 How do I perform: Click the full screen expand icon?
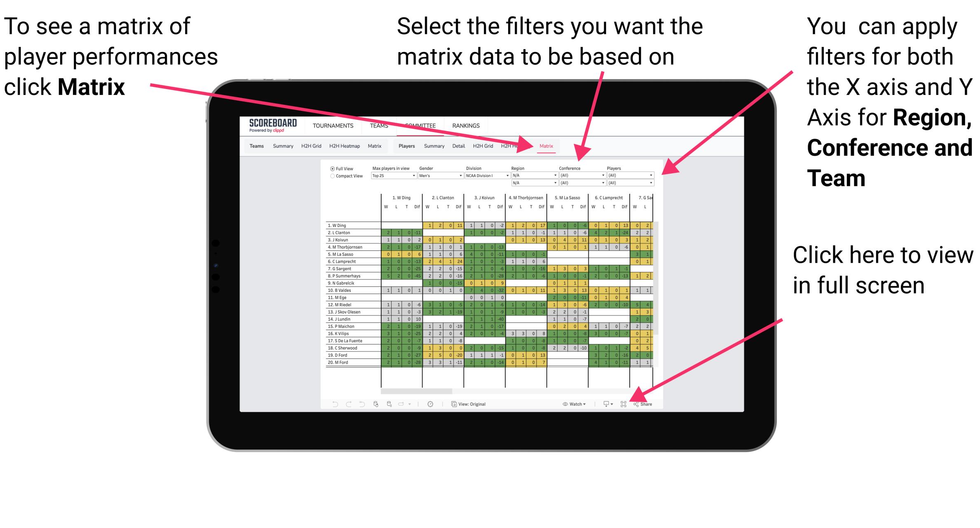tap(621, 404)
